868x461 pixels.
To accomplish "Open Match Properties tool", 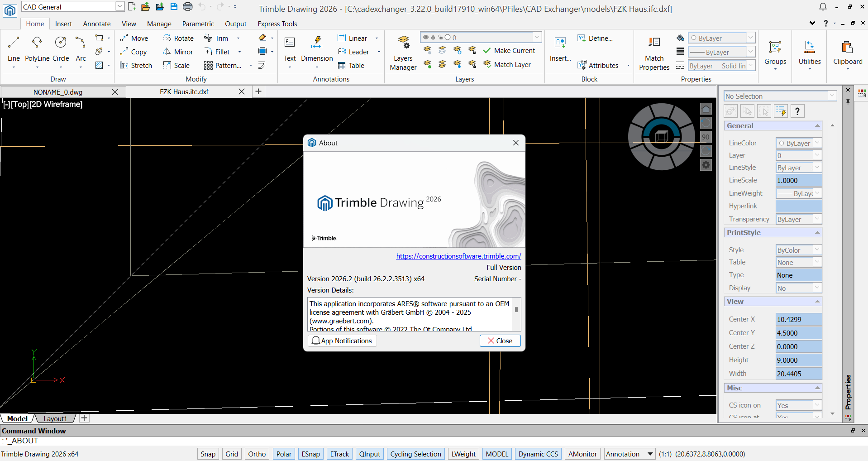I will (654, 53).
